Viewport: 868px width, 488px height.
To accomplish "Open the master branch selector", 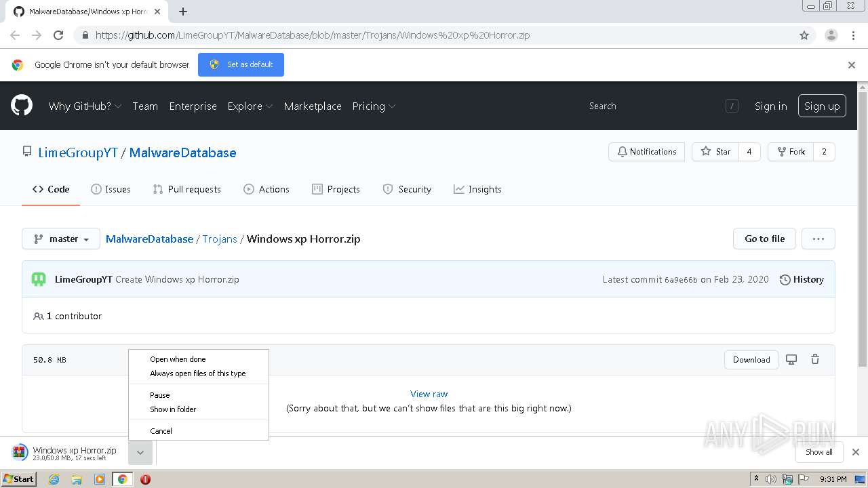I will (61, 239).
